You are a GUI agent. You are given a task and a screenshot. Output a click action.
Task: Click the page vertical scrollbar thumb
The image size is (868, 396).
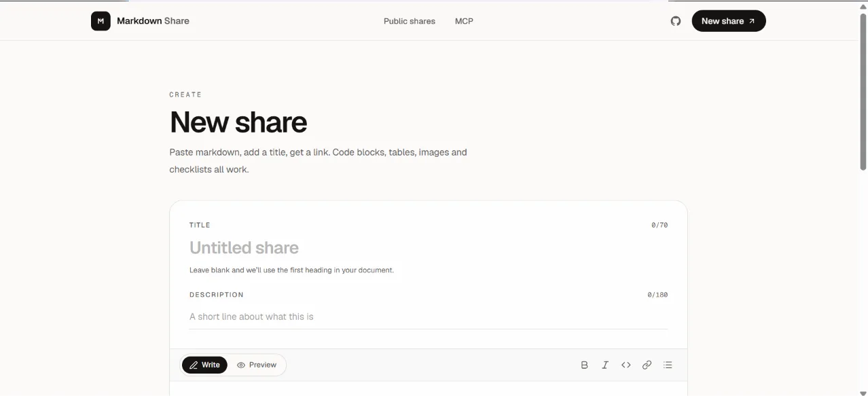(863, 91)
